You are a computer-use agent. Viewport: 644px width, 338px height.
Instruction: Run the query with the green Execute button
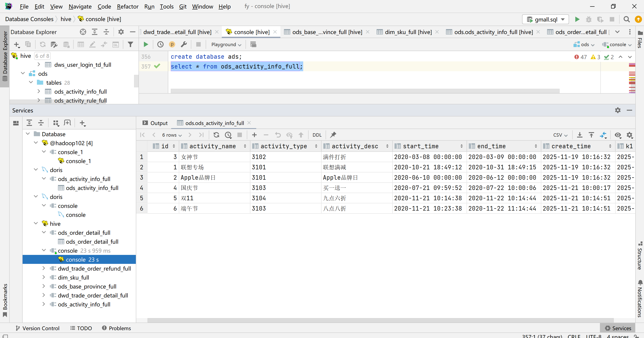[146, 45]
